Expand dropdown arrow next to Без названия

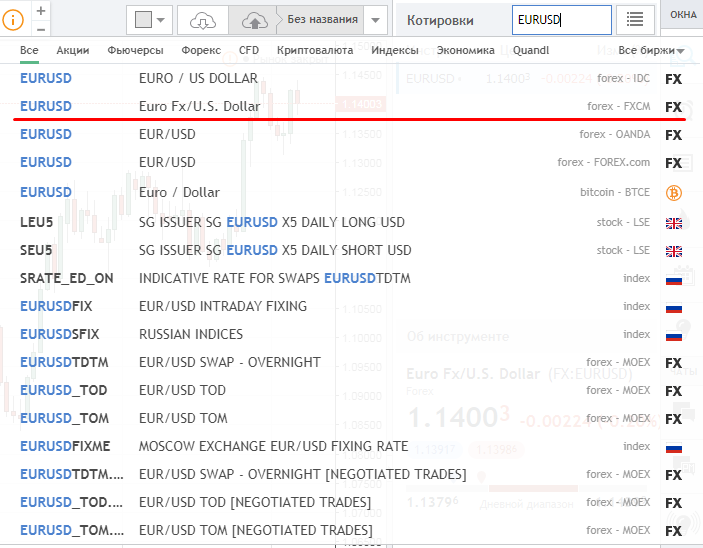pyautogui.click(x=376, y=20)
